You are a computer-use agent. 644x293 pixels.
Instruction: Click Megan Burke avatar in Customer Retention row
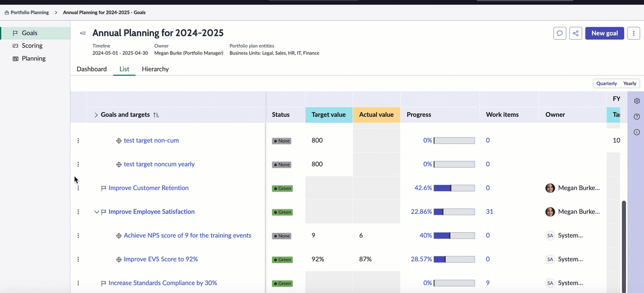click(x=550, y=188)
